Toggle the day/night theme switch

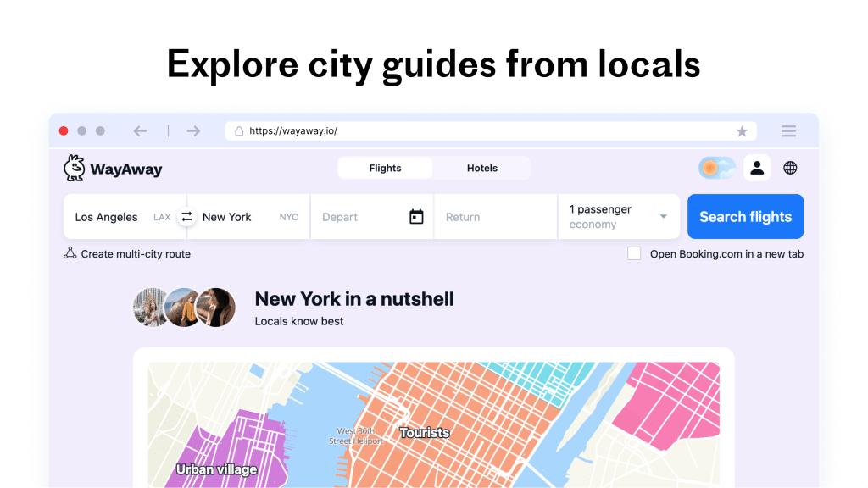click(x=717, y=168)
